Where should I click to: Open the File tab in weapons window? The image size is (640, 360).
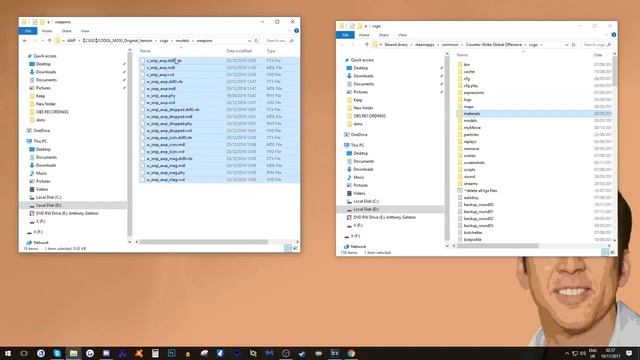[28, 31]
